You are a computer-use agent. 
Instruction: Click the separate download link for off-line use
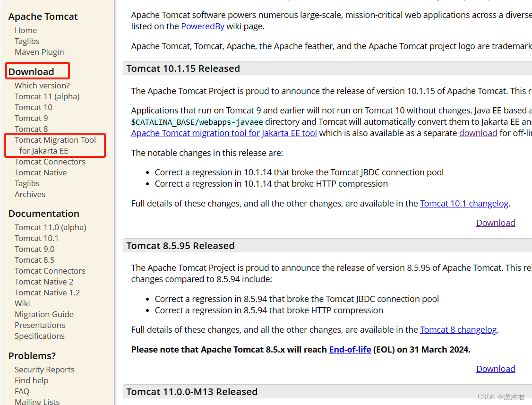(x=478, y=133)
